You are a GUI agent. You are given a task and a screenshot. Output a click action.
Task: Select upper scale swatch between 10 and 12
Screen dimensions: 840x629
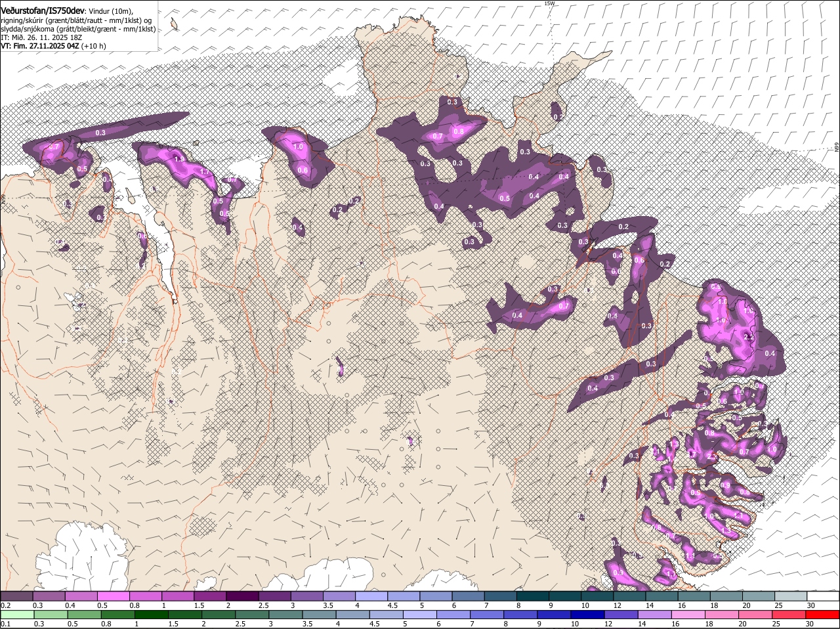596,596
